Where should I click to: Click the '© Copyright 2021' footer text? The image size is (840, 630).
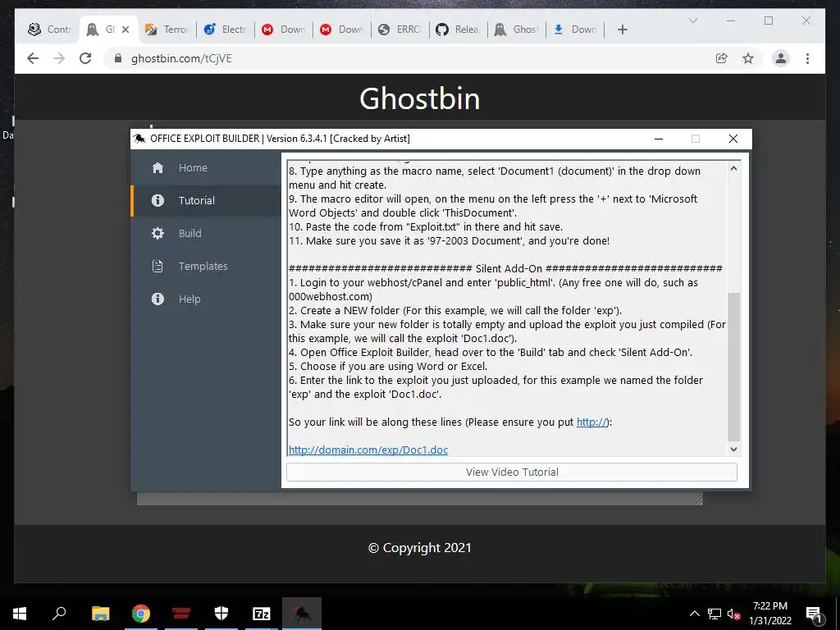click(419, 548)
